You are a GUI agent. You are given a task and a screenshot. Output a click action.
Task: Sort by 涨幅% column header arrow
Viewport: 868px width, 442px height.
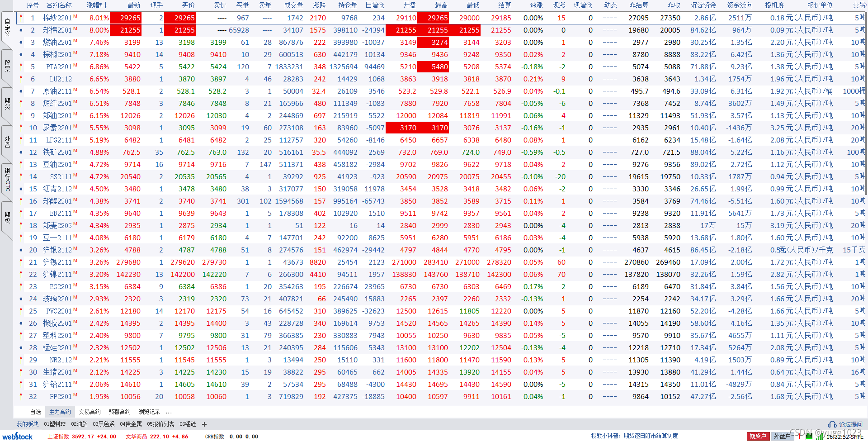(105, 5)
